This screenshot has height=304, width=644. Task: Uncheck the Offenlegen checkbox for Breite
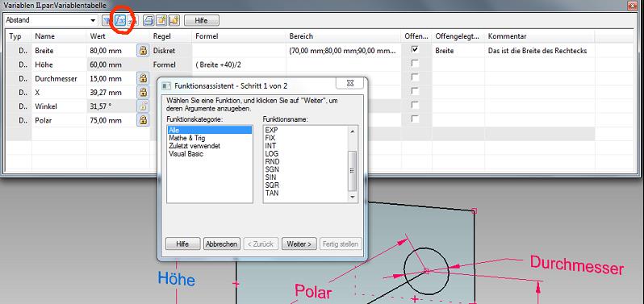point(416,50)
